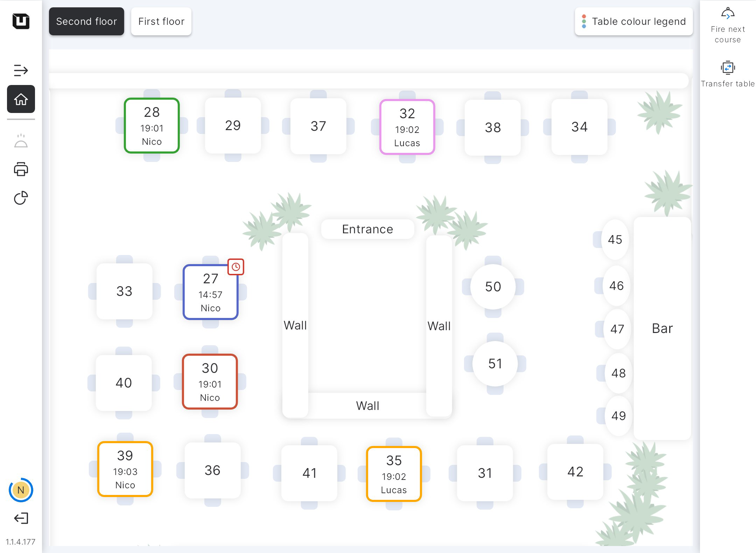Click the logout icon at bottom left
The width and height of the screenshot is (756, 553).
point(21,518)
